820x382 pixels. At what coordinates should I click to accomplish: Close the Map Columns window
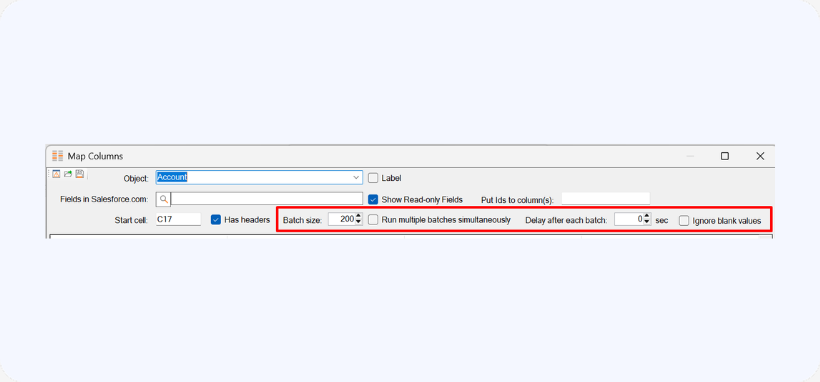[760, 156]
